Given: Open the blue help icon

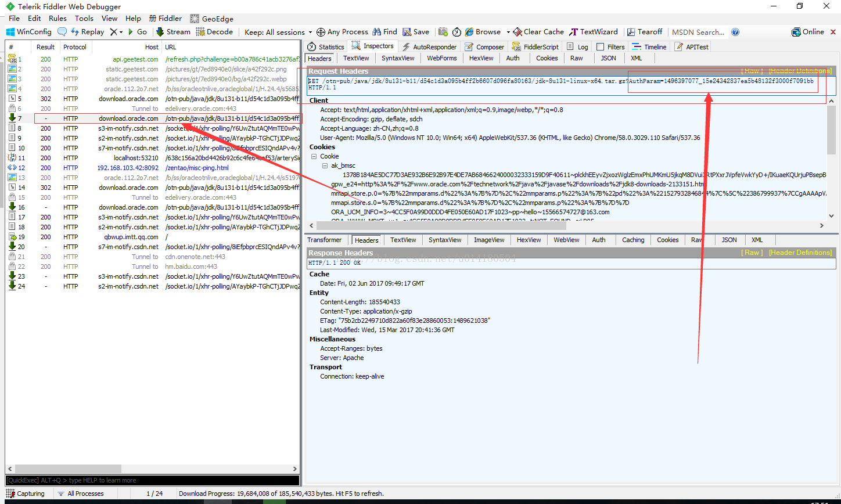Looking at the screenshot, I should pos(735,32).
